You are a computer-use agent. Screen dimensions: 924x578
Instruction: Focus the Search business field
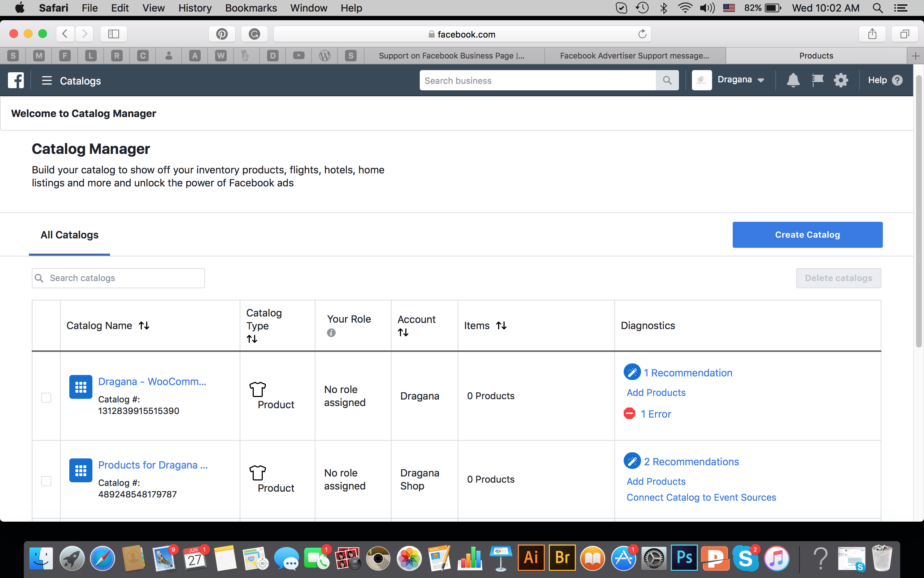point(537,80)
